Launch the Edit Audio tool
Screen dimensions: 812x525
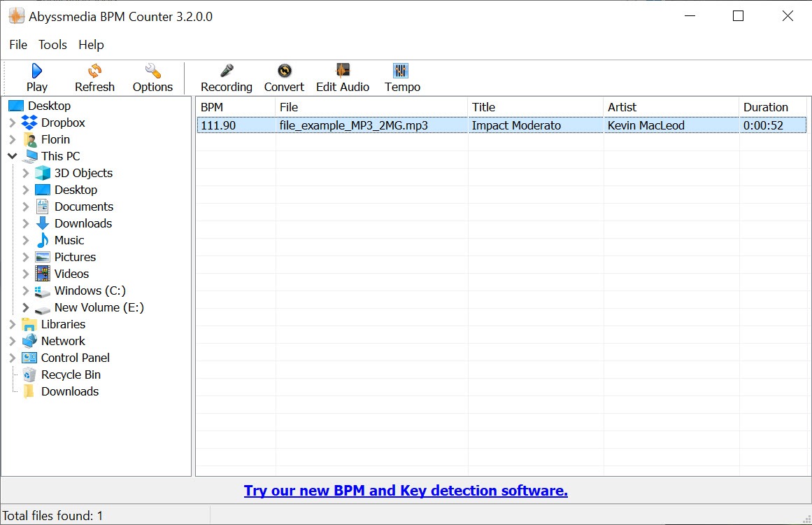343,71
